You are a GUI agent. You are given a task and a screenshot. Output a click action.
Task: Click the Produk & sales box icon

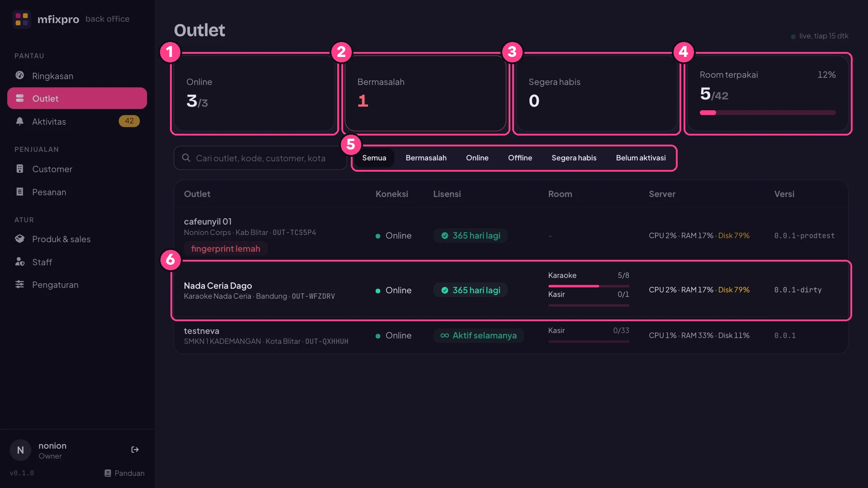[x=19, y=239]
